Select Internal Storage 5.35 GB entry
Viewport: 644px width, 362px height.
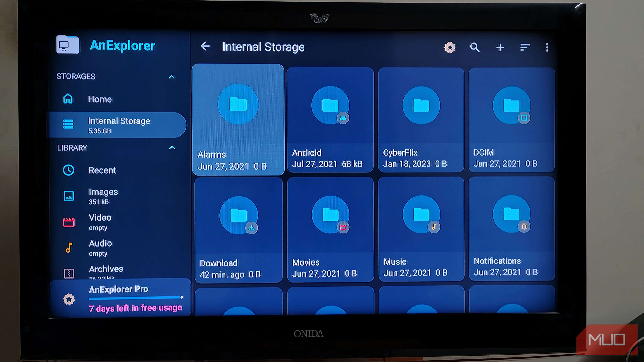tap(117, 125)
